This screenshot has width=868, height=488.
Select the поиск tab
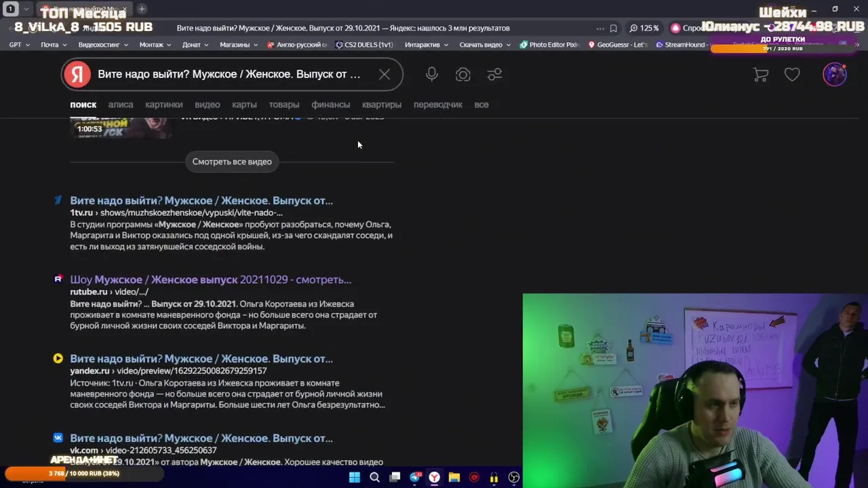(x=83, y=104)
